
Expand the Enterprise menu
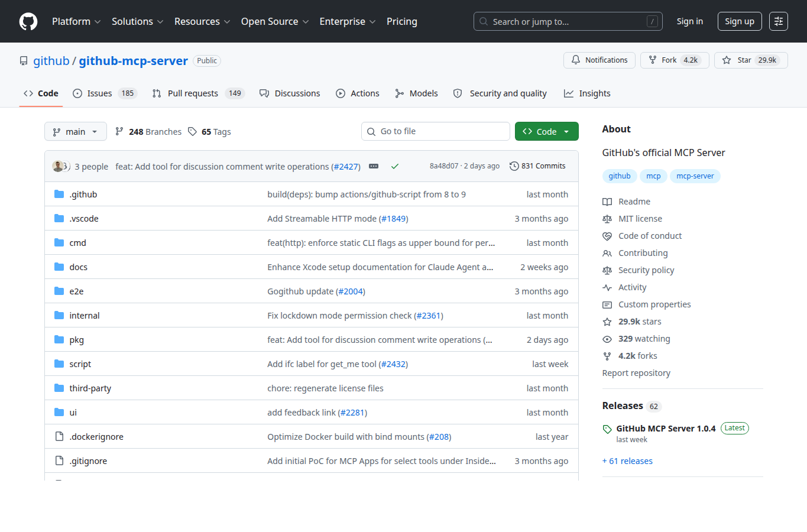click(x=348, y=21)
